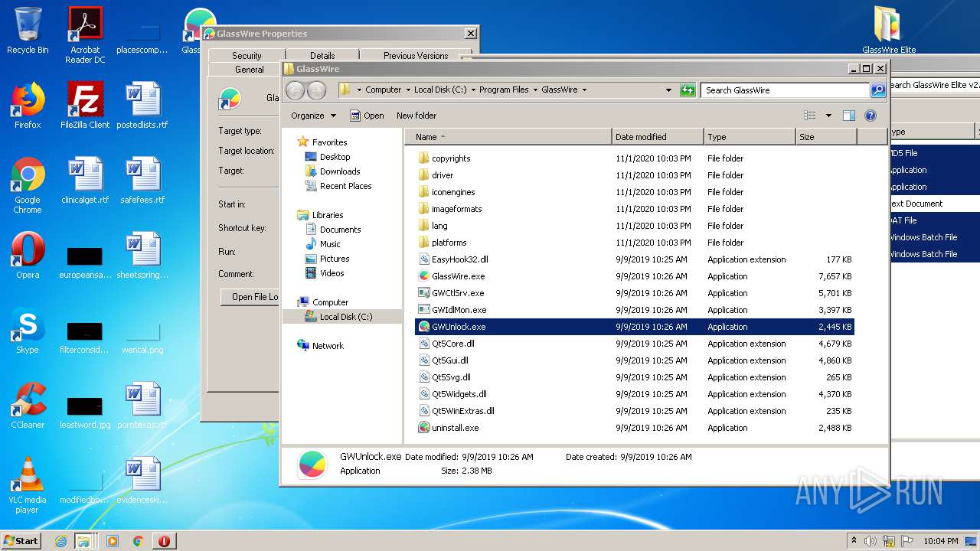Click Open File Location button in Properties
The height and width of the screenshot is (551, 980).
(x=250, y=297)
